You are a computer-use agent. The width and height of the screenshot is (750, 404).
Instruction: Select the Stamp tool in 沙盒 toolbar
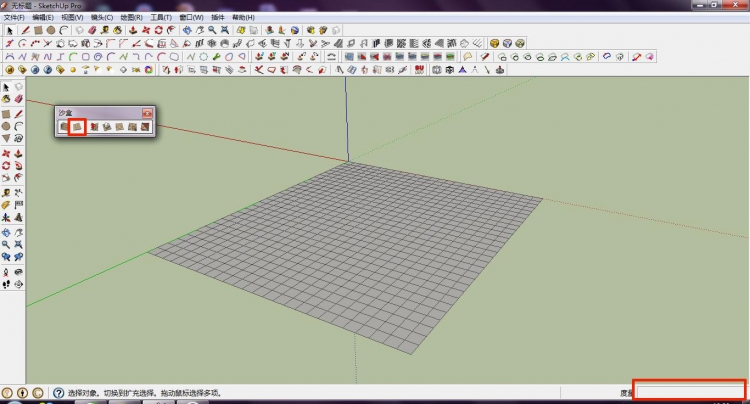click(x=107, y=127)
